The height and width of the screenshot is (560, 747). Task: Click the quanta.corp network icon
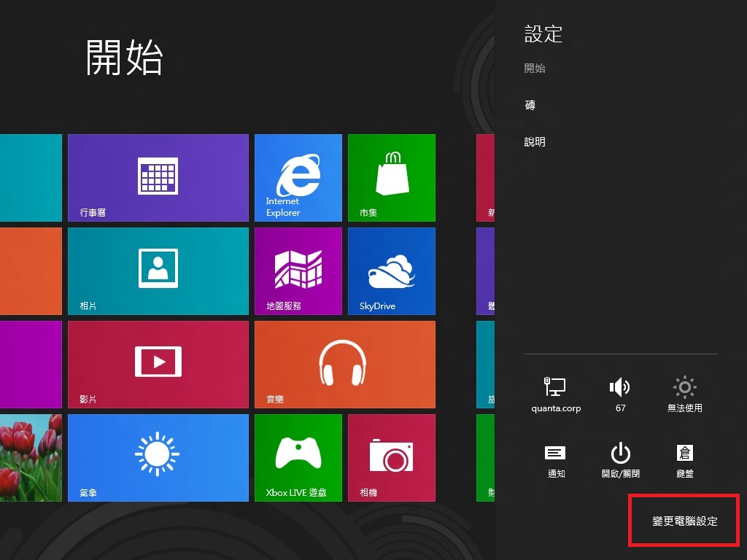tap(555, 386)
